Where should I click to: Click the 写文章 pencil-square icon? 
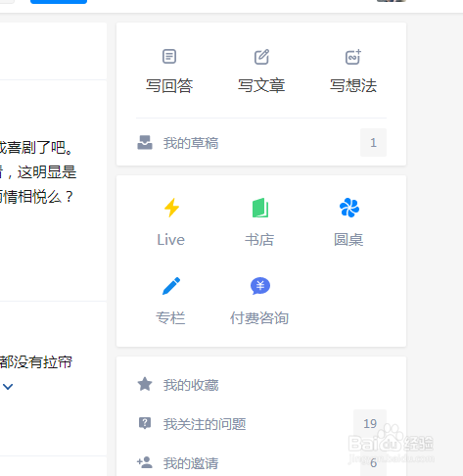point(261,57)
